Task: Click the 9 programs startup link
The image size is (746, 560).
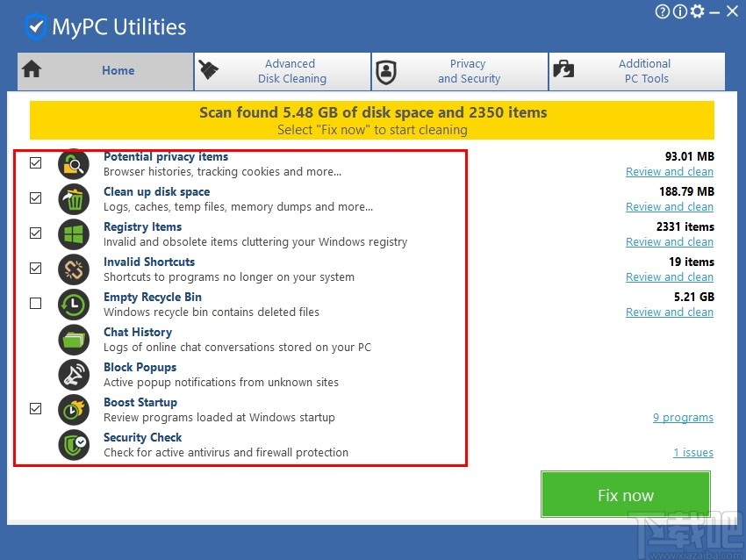Action: pyautogui.click(x=683, y=417)
